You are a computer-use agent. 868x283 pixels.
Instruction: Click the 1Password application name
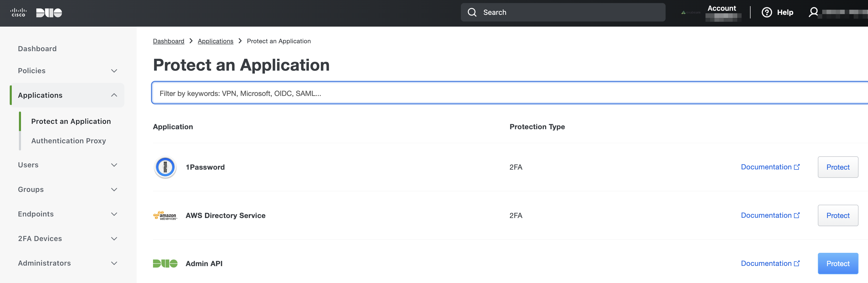[205, 167]
